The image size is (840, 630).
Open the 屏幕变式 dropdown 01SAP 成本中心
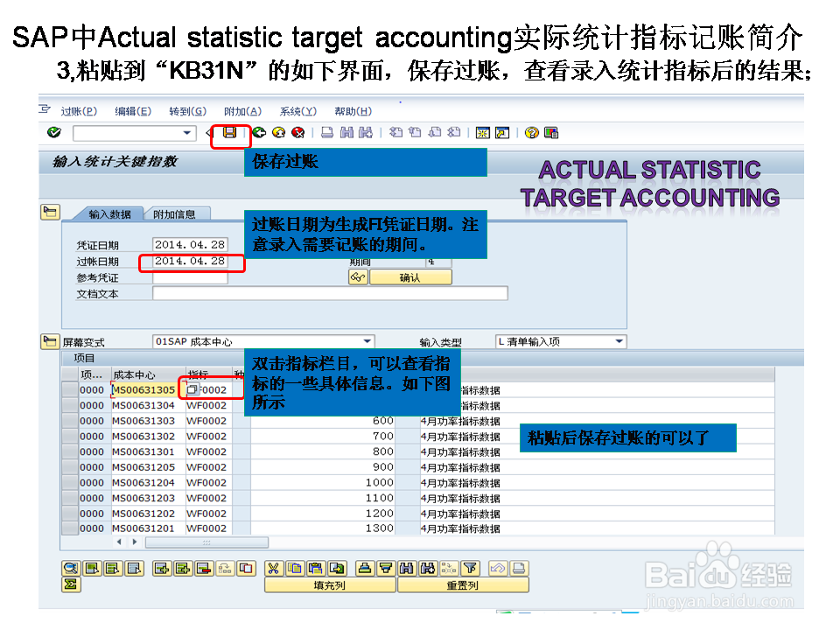[263, 341]
